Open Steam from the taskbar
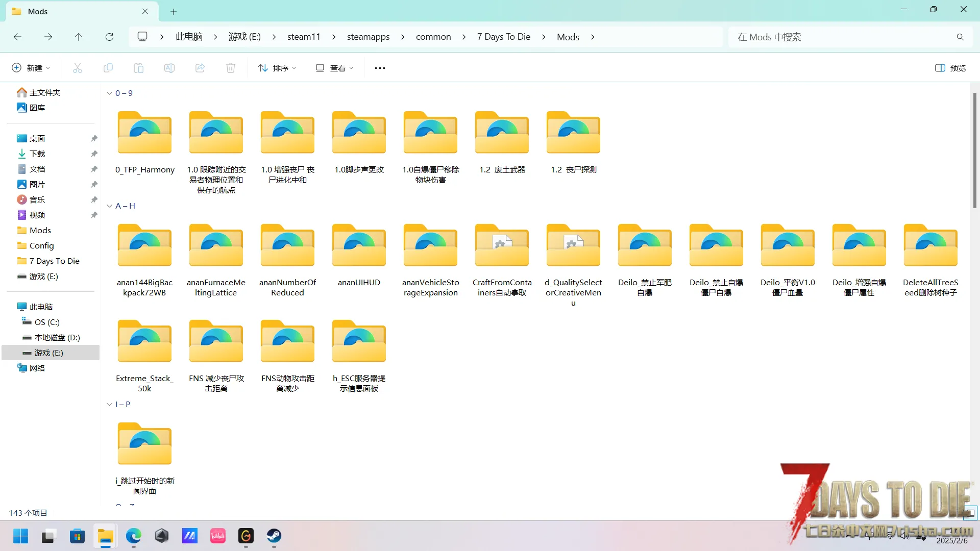The width and height of the screenshot is (980, 551). 274,536
